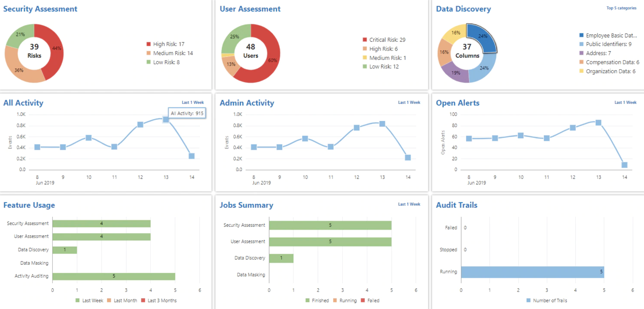This screenshot has width=644, height=309.
Task: Click the Critical Risk legend swatch
Action: (x=365, y=40)
